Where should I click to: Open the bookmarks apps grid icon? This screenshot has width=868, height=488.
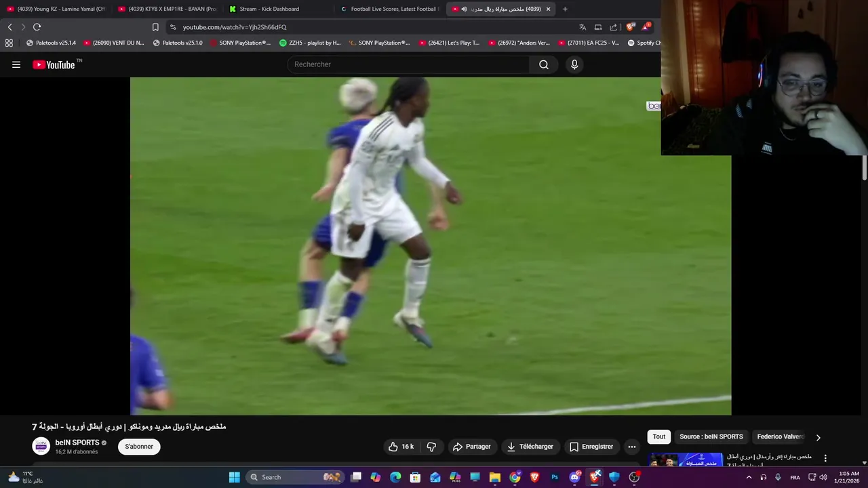[x=9, y=43]
